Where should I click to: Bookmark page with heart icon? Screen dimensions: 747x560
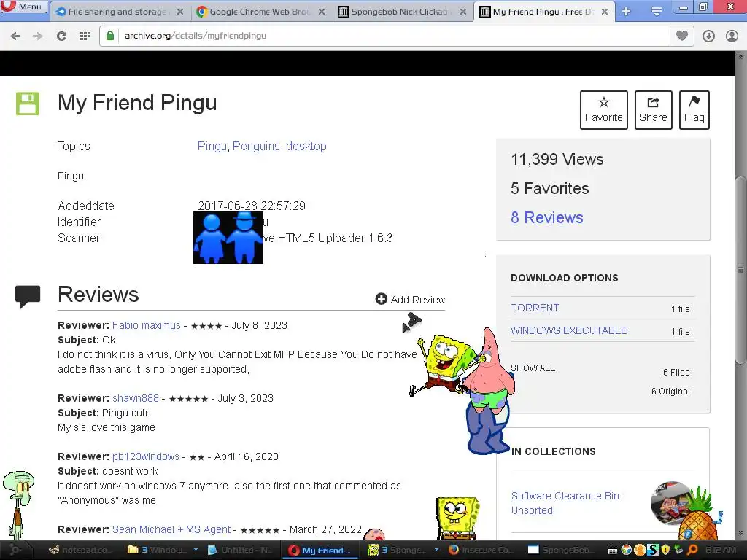click(x=682, y=36)
